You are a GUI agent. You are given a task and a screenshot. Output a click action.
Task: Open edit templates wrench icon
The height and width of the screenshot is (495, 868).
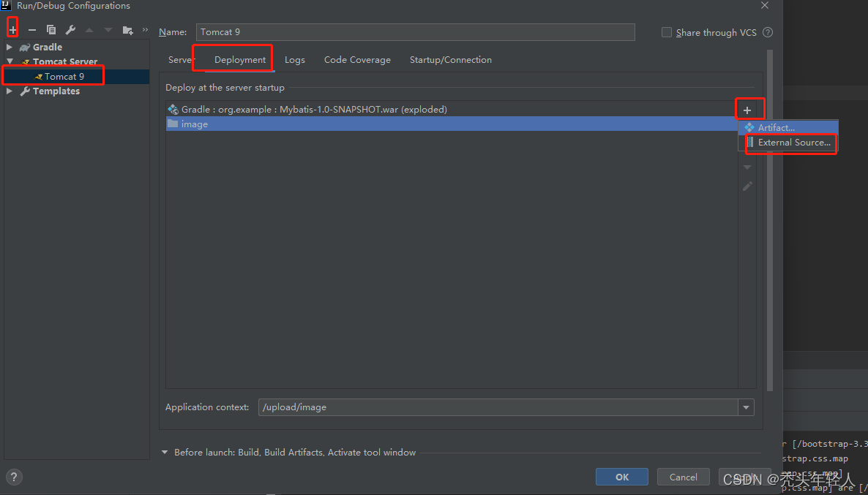70,30
